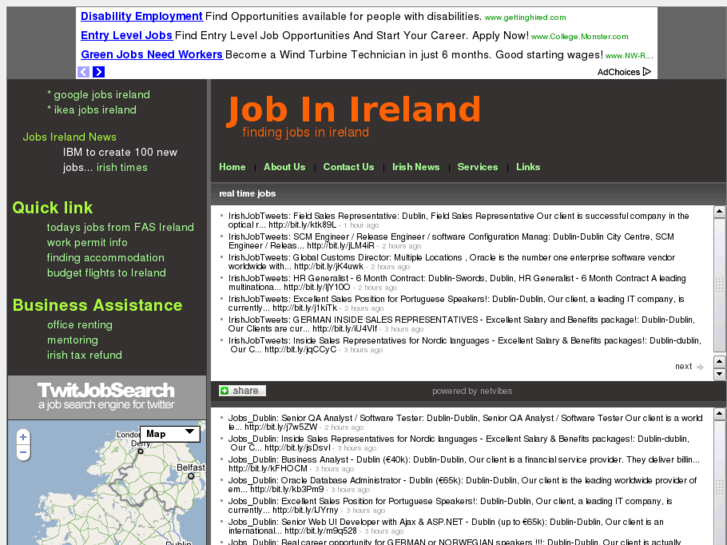Open Senior QA Analyst bit.ly link

point(281,427)
